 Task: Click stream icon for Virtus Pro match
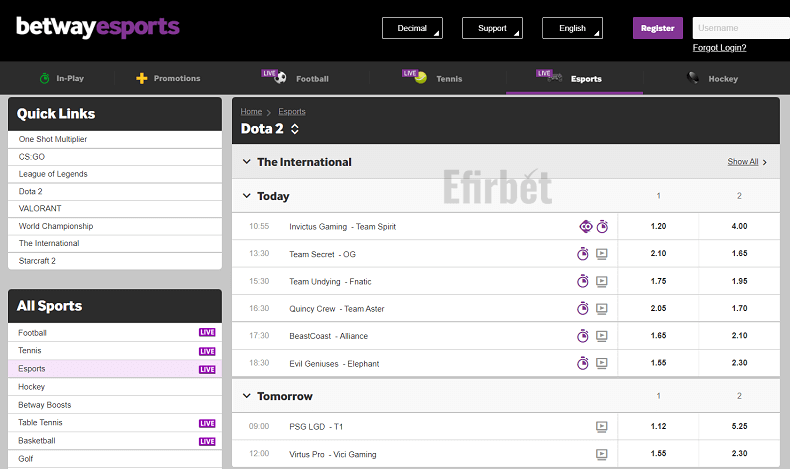click(602, 454)
